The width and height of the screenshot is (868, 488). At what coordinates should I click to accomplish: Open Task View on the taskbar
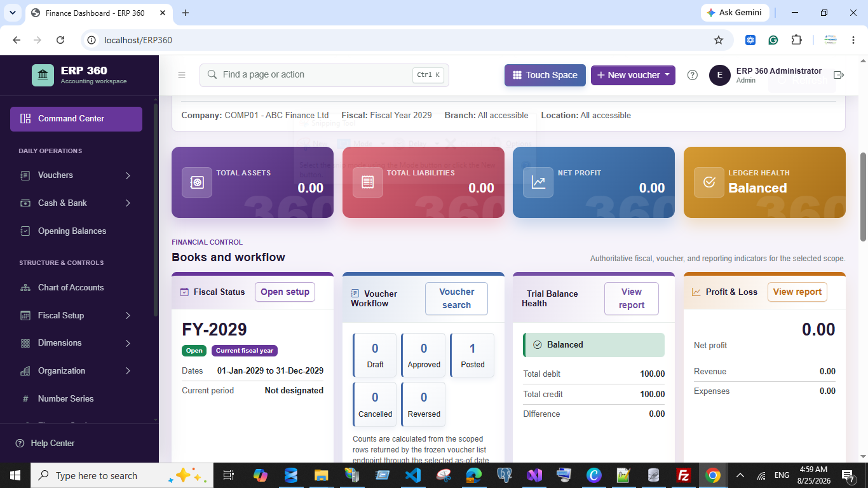click(x=229, y=475)
